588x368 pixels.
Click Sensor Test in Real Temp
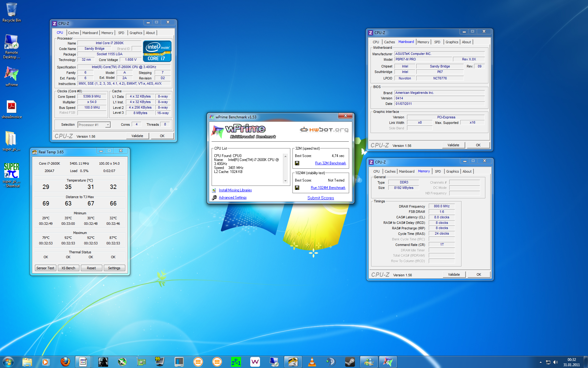[45, 268]
